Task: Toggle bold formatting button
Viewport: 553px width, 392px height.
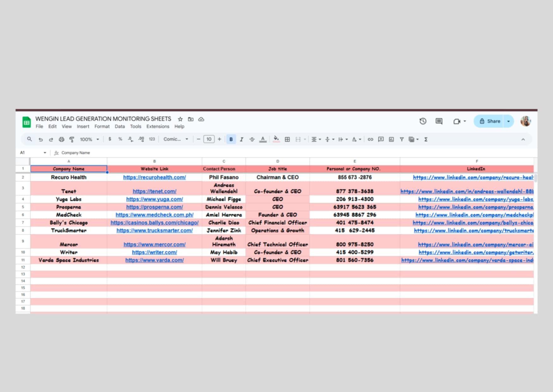Action: (231, 139)
